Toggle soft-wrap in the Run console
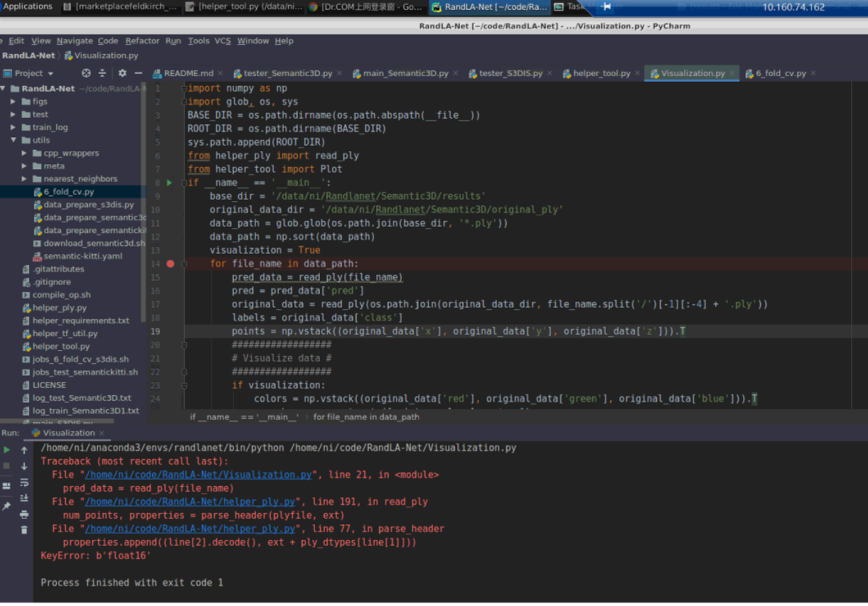Viewport: 868px width, 606px height. click(x=24, y=482)
